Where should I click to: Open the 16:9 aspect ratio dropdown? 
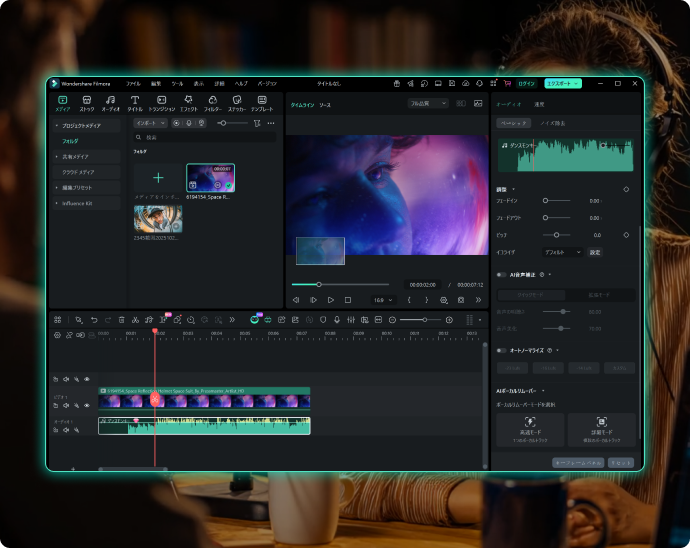[x=383, y=300]
